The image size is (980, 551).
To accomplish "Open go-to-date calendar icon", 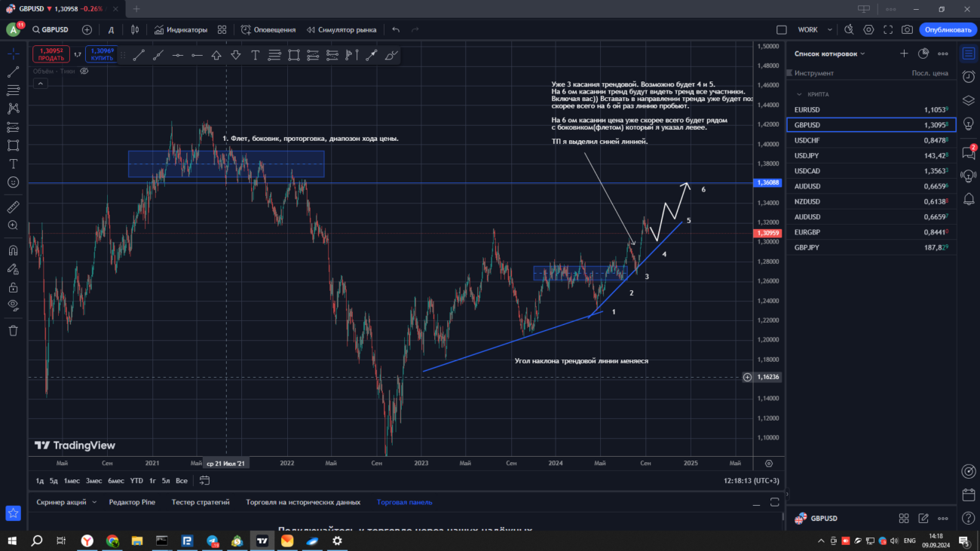I will (204, 481).
